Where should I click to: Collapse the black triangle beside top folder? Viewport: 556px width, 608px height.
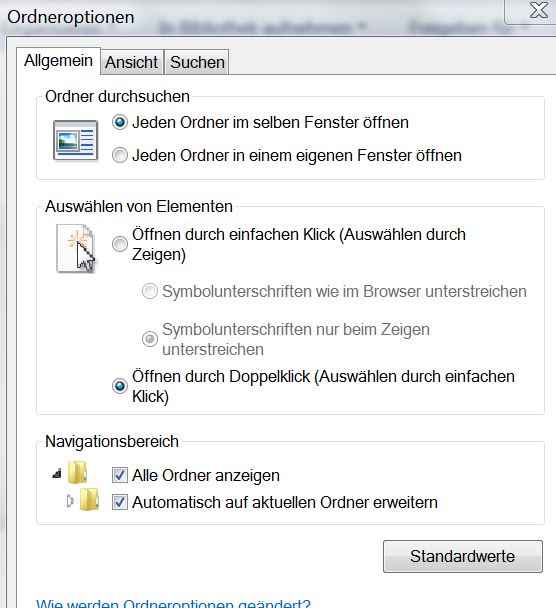point(57,473)
